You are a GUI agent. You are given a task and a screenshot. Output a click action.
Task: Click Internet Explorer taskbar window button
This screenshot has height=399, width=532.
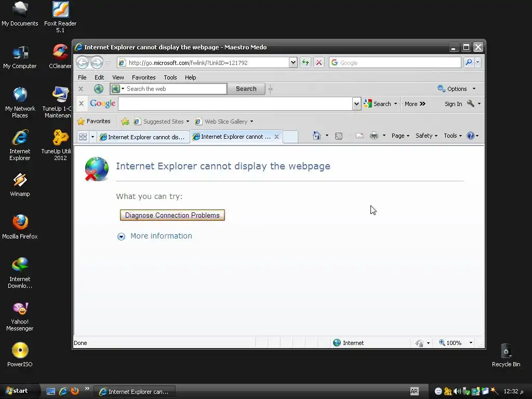tap(135, 392)
